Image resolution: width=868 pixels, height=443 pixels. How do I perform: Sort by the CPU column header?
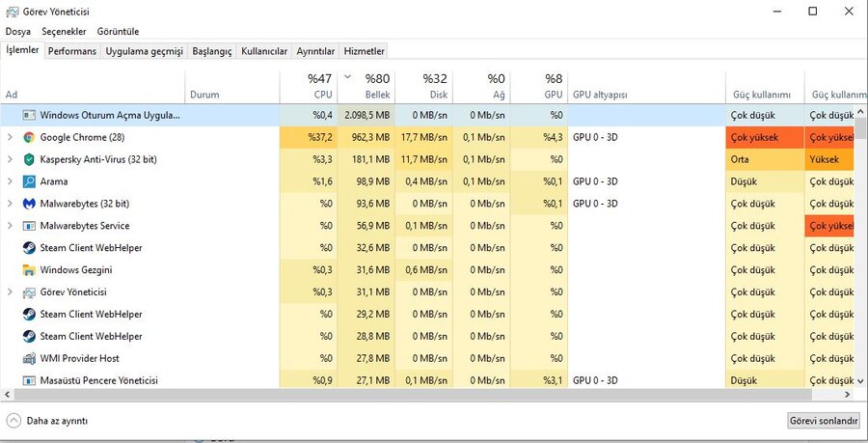click(x=309, y=87)
